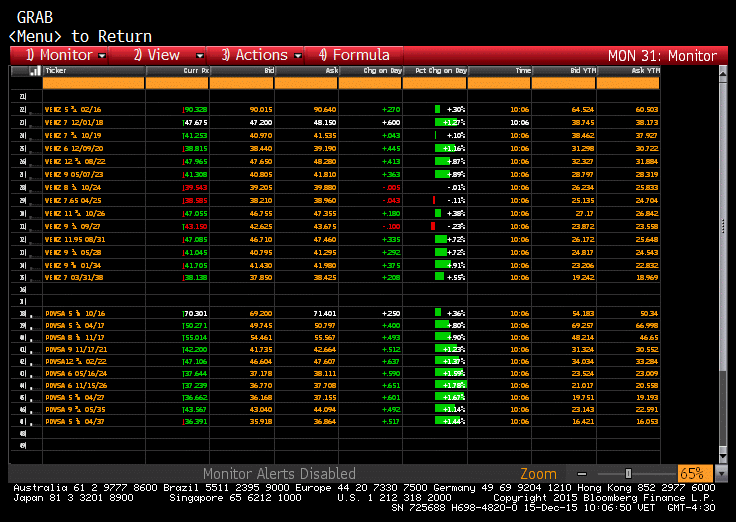The image size is (736, 522).
Task: Expand the Actions dropdown arrow
Action: tap(298, 56)
